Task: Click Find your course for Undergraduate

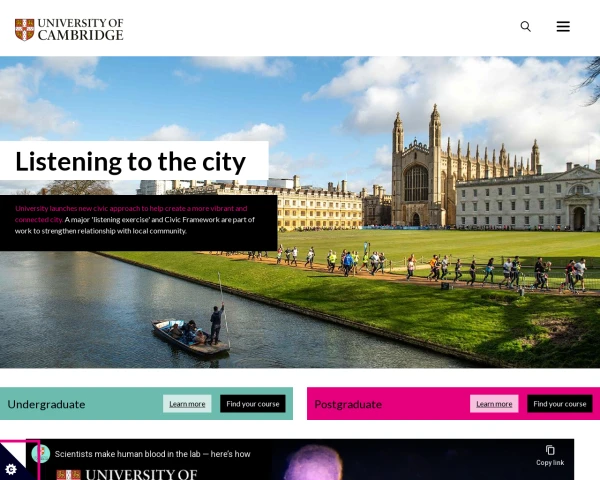Action: coord(253,404)
